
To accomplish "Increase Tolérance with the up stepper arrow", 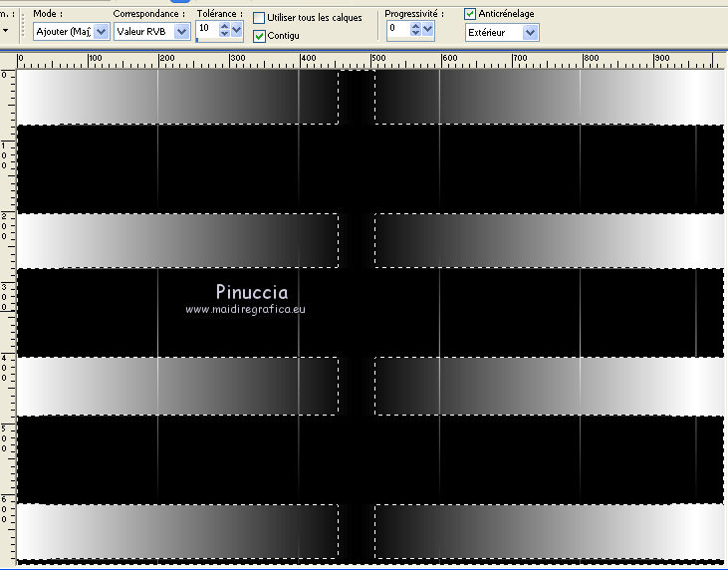I will (224, 26).
